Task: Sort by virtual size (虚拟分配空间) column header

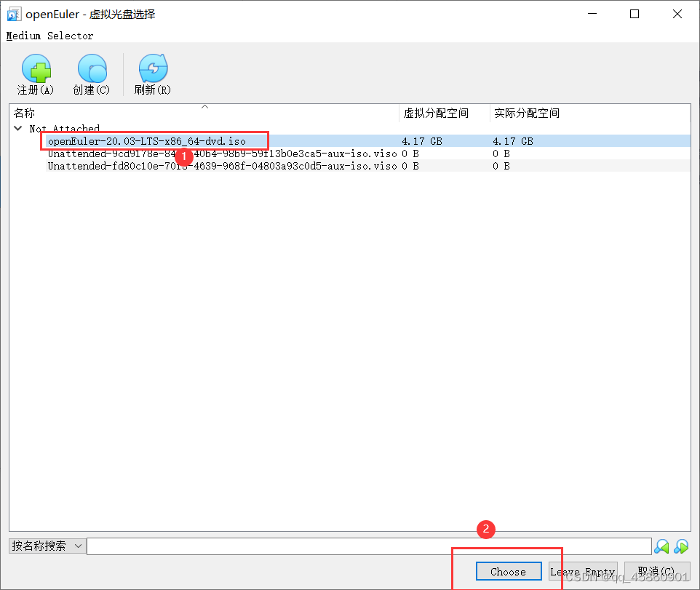Action: [445, 113]
